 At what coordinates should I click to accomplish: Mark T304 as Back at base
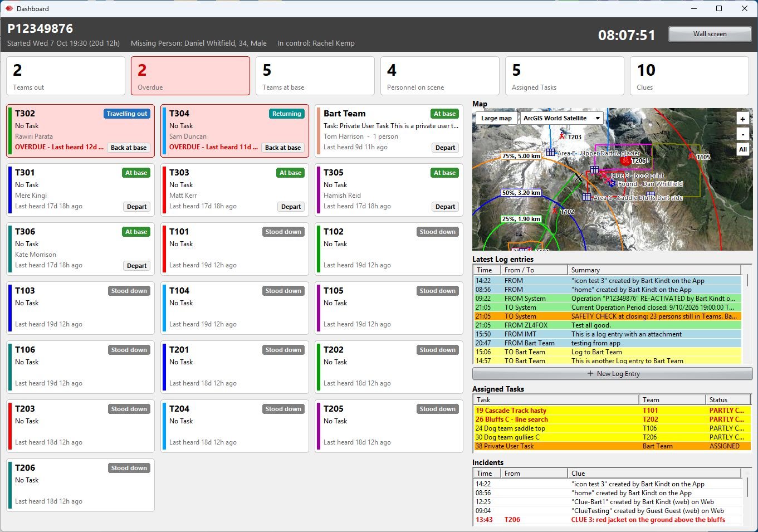pos(283,148)
